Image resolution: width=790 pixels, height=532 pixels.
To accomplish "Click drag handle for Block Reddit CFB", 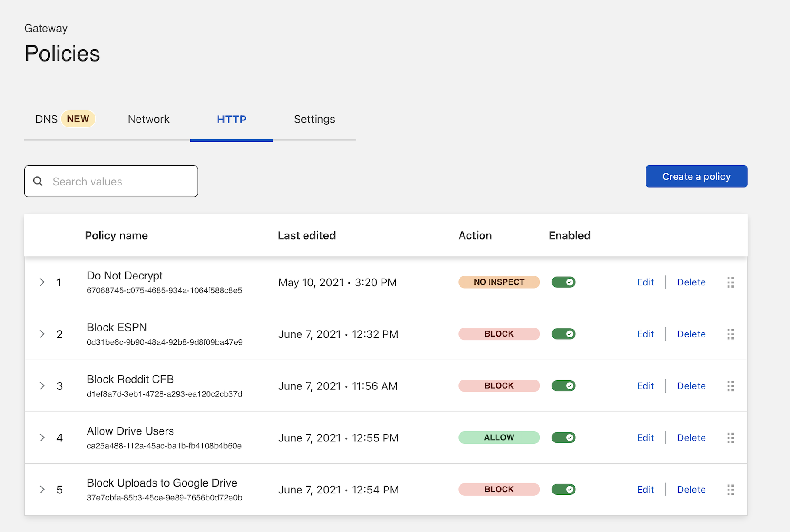I will point(730,386).
